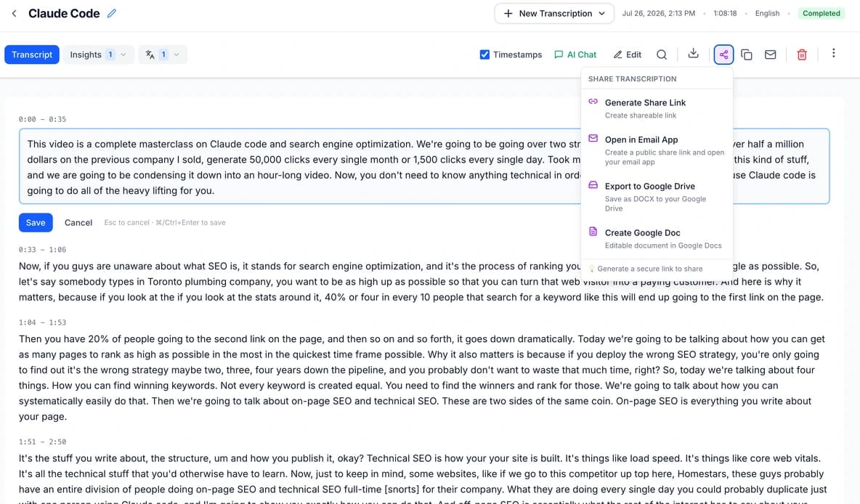The image size is (860, 504).
Task: Save the edited transcript segment
Action: coord(36,223)
